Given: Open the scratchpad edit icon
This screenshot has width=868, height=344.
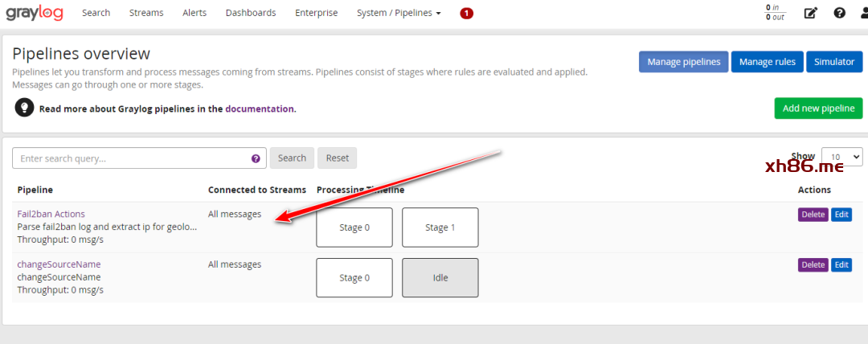Looking at the screenshot, I should (810, 13).
